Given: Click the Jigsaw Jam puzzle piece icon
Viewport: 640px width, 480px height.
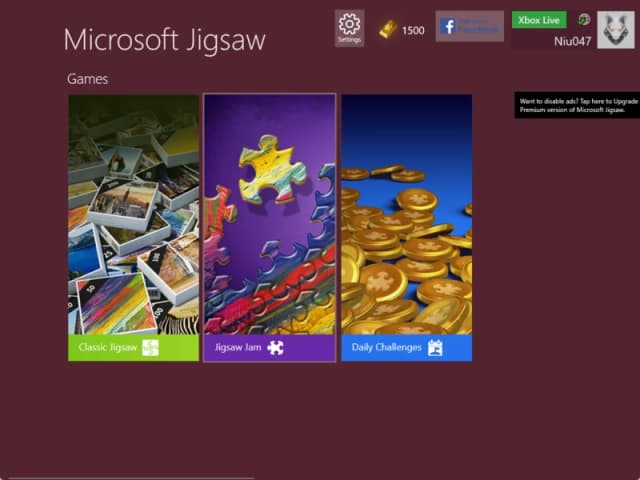Looking at the screenshot, I should pos(276,348).
